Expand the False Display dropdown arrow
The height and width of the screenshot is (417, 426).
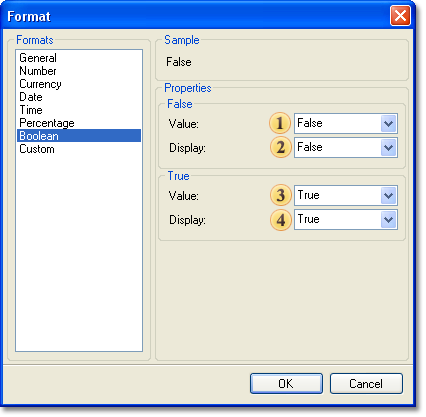388,148
